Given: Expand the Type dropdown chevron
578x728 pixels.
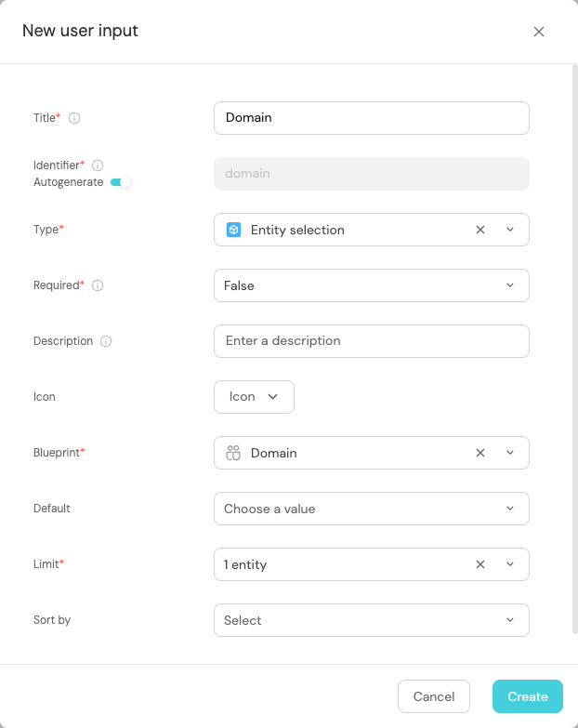Looking at the screenshot, I should [510, 230].
